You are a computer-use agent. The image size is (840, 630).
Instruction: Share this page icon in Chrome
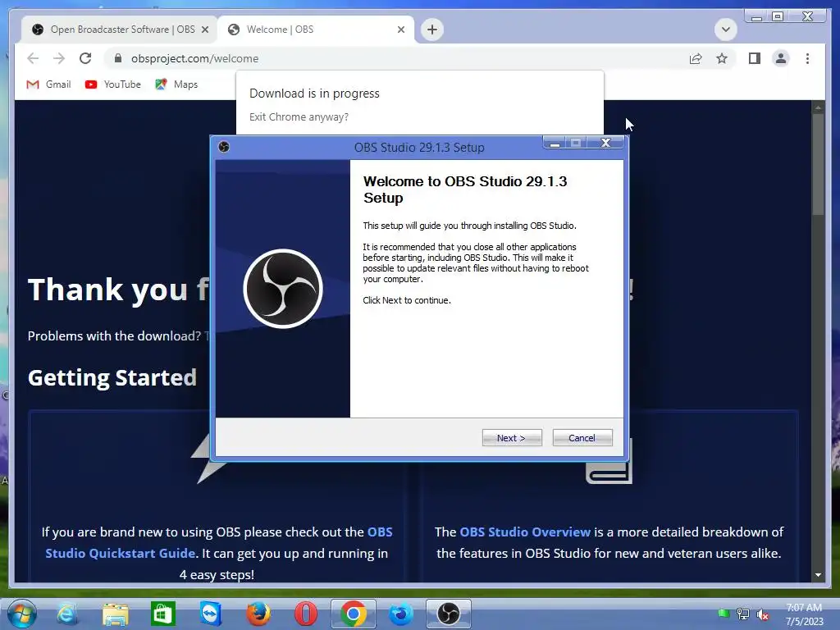696,58
